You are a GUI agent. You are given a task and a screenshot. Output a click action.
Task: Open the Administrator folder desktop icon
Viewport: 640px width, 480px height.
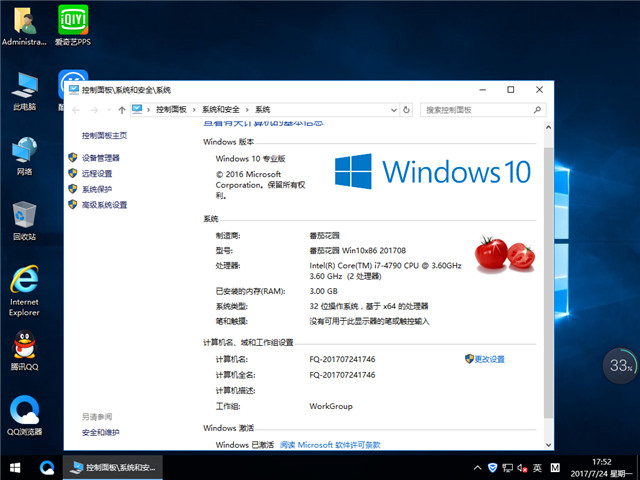pos(24,25)
